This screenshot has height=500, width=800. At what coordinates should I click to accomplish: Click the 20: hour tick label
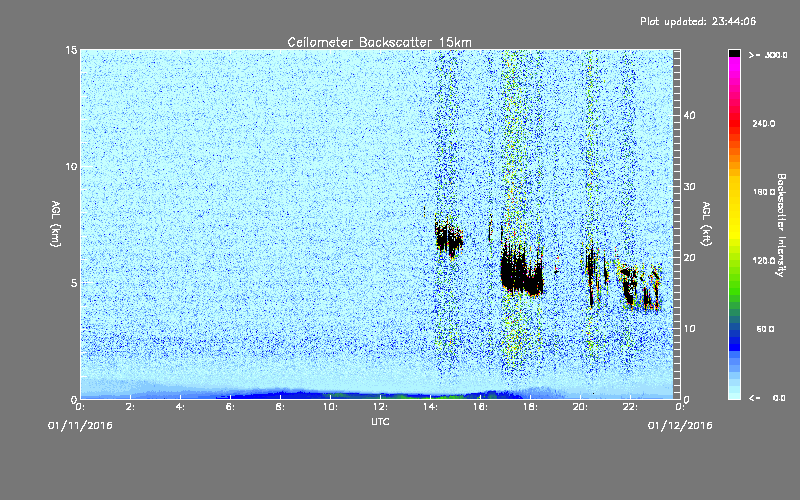click(x=580, y=407)
